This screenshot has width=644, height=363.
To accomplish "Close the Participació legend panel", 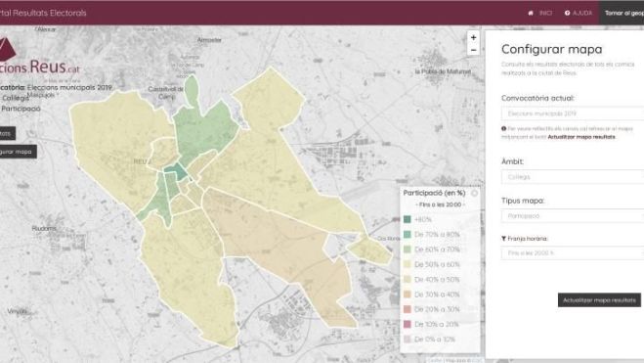I will (x=474, y=193).
